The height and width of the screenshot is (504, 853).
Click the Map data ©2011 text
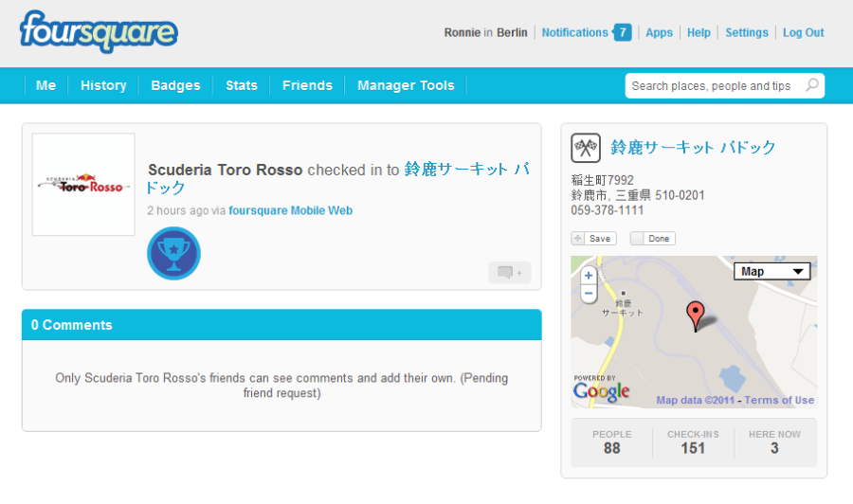coord(696,400)
